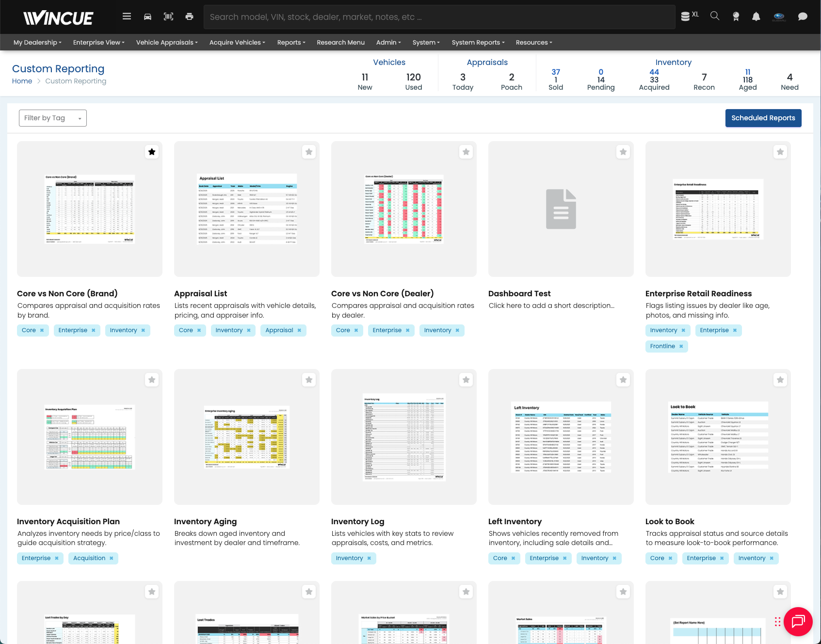Click the Scheduled Reports button
The image size is (821, 644).
(763, 118)
